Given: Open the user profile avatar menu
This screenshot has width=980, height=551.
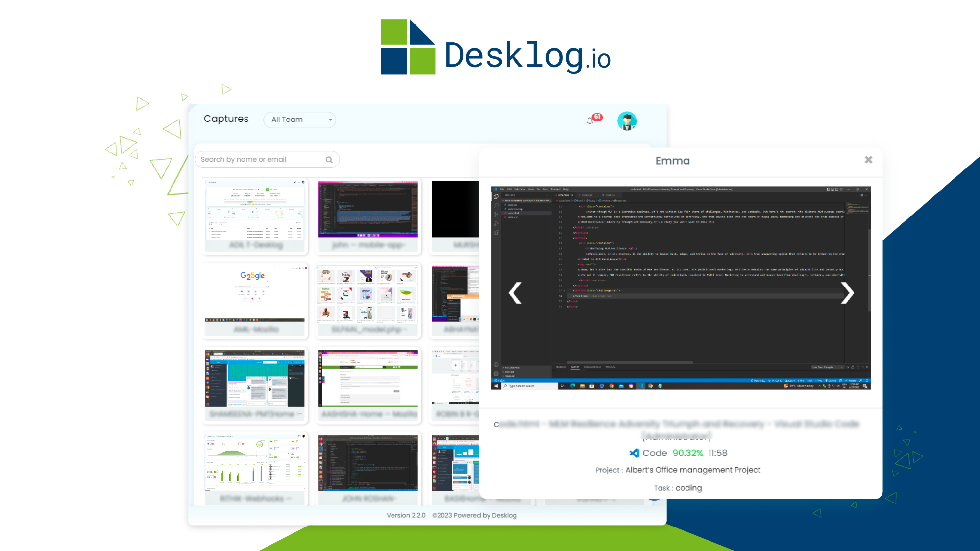Looking at the screenshot, I should click(627, 121).
